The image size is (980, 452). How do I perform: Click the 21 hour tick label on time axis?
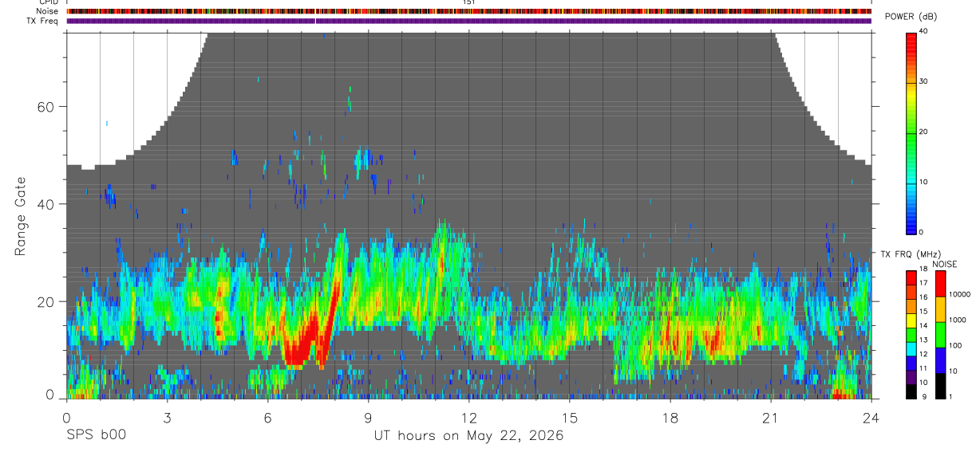770,417
